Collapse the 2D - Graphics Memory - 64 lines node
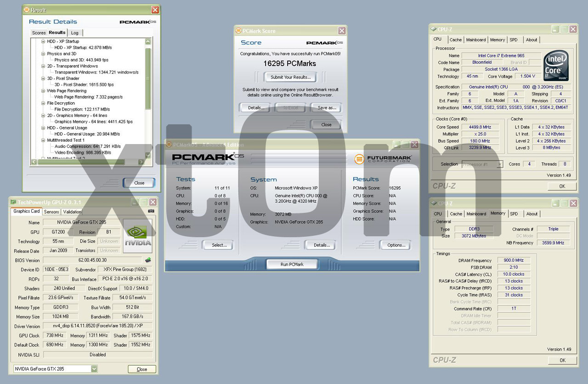Screen dimensions: 588x384 click(x=43, y=116)
